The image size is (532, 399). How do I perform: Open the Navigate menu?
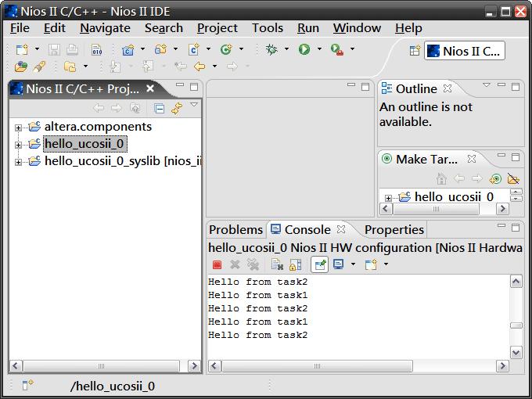tap(105, 28)
